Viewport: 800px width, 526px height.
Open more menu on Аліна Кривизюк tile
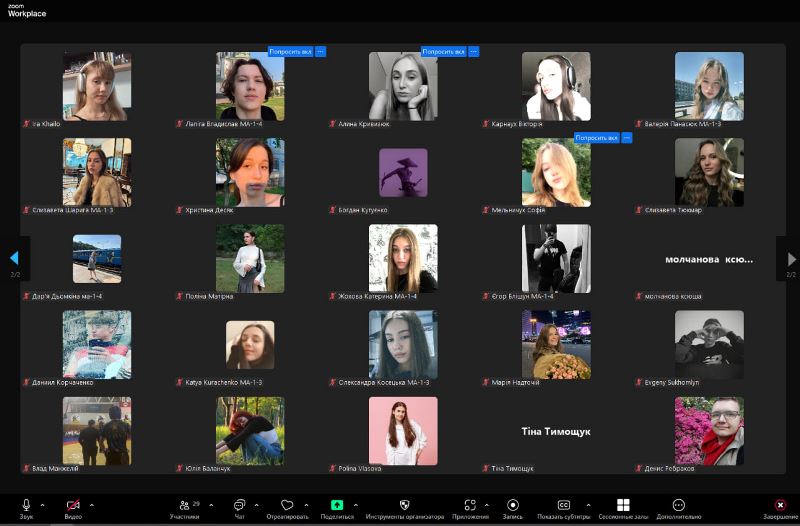tap(473, 52)
